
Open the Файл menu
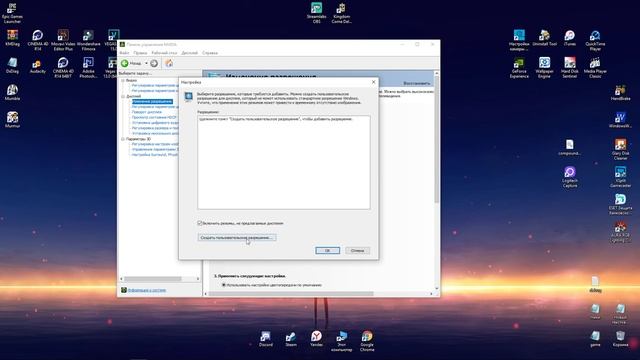coord(124,53)
